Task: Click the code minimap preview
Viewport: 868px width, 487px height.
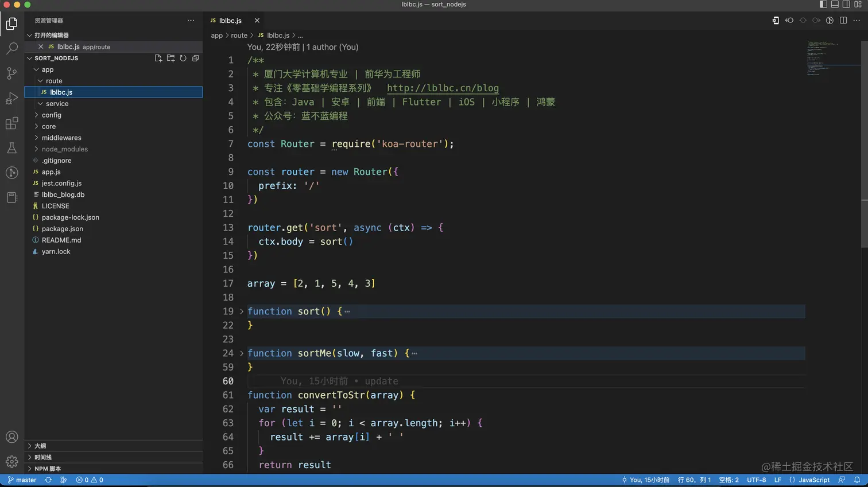Action: [832, 57]
